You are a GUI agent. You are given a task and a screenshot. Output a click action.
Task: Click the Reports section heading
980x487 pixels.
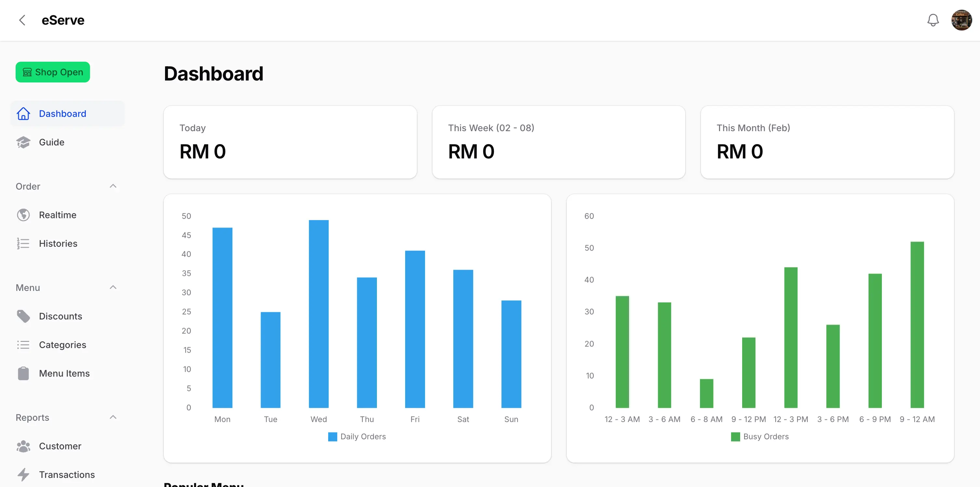pyautogui.click(x=32, y=418)
